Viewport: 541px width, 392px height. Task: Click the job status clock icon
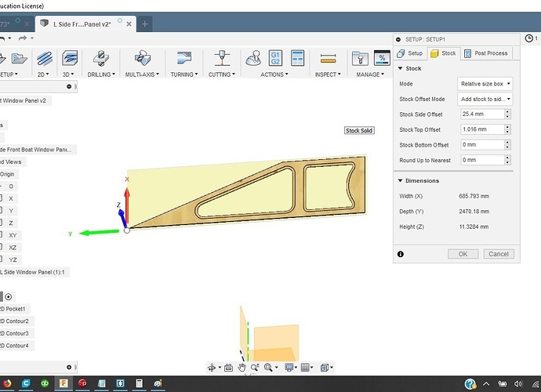pyautogui.click(x=529, y=38)
